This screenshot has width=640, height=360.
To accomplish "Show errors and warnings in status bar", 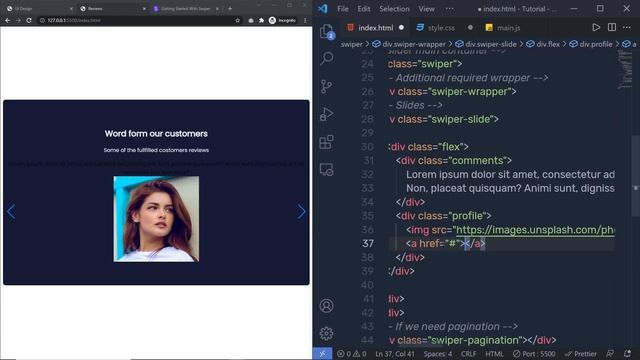I will (x=351, y=354).
